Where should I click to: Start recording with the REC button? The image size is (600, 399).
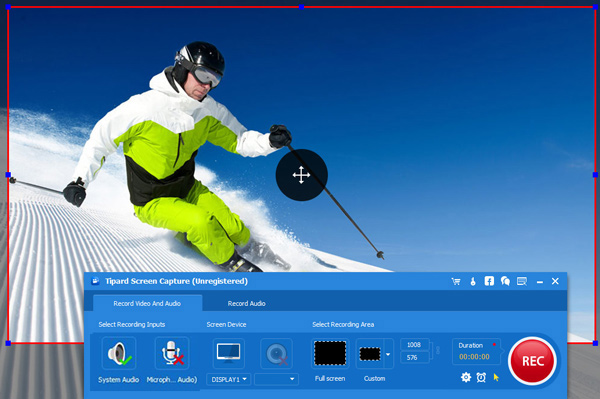pos(532,360)
